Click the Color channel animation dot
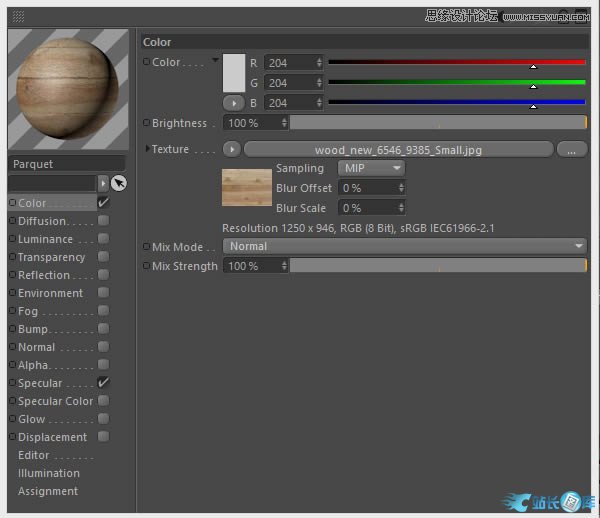Image resolution: width=600 pixels, height=518 pixels. pos(146,62)
